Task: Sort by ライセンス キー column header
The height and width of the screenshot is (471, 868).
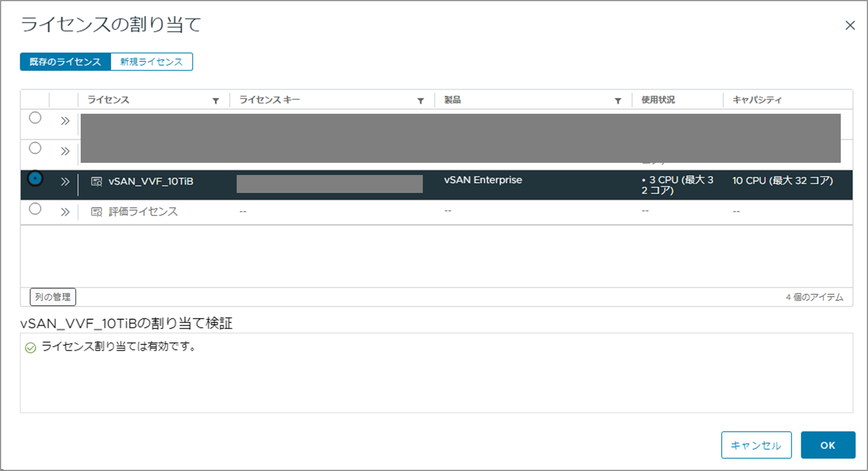Action: [270, 100]
